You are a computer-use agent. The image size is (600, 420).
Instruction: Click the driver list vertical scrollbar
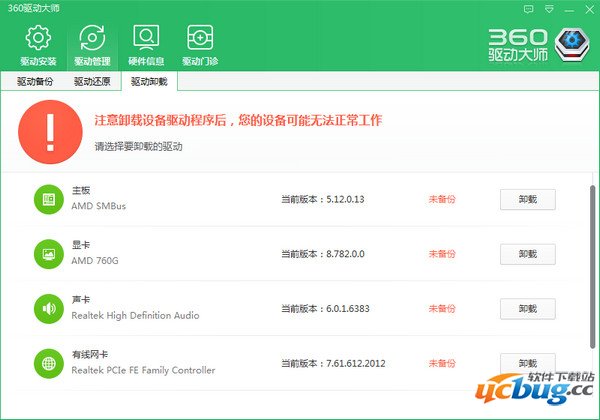coord(593,267)
